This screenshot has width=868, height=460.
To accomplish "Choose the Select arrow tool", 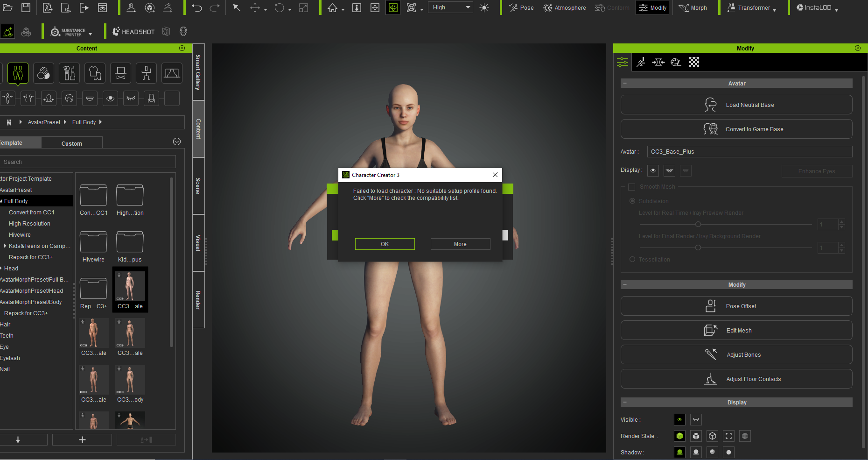I will point(237,7).
